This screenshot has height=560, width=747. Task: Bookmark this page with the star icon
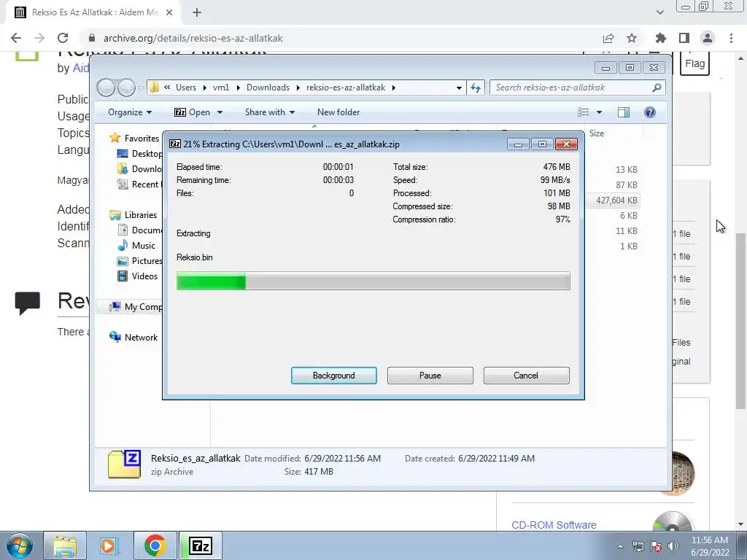coord(632,38)
